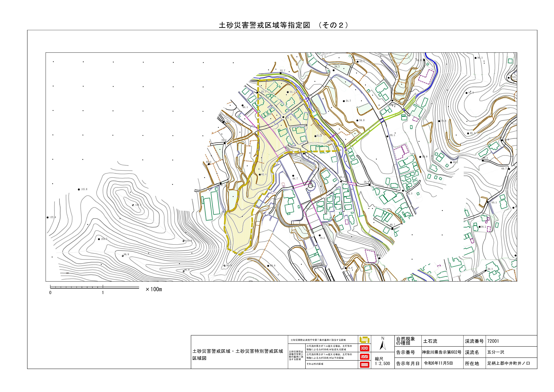Click the location 足柄上郡中井町井ノ口

click(x=509, y=363)
